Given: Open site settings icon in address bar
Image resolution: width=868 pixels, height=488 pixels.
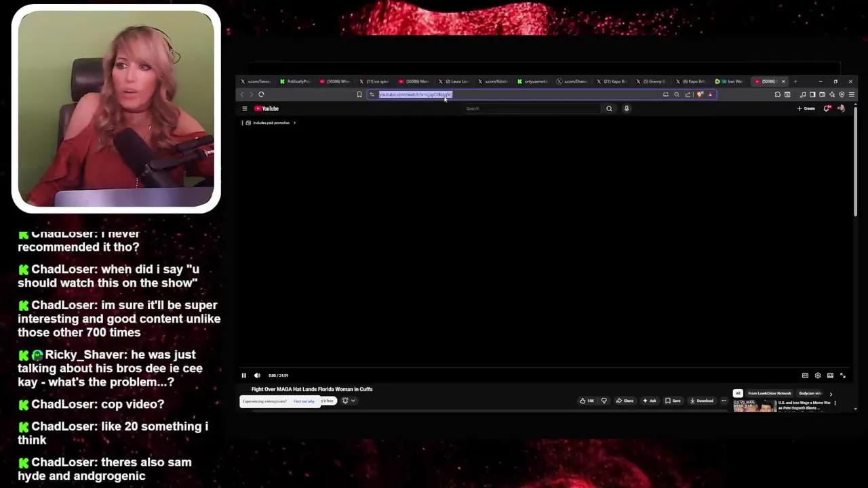Looking at the screenshot, I should coord(372,94).
